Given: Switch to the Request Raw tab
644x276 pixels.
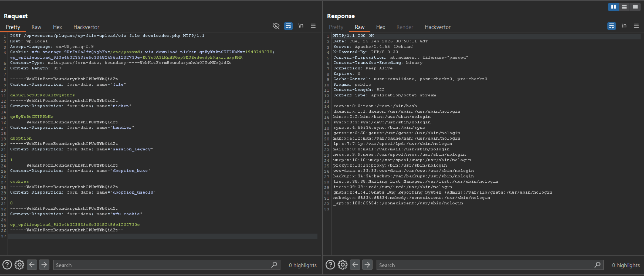Looking at the screenshot, I should 36,27.
